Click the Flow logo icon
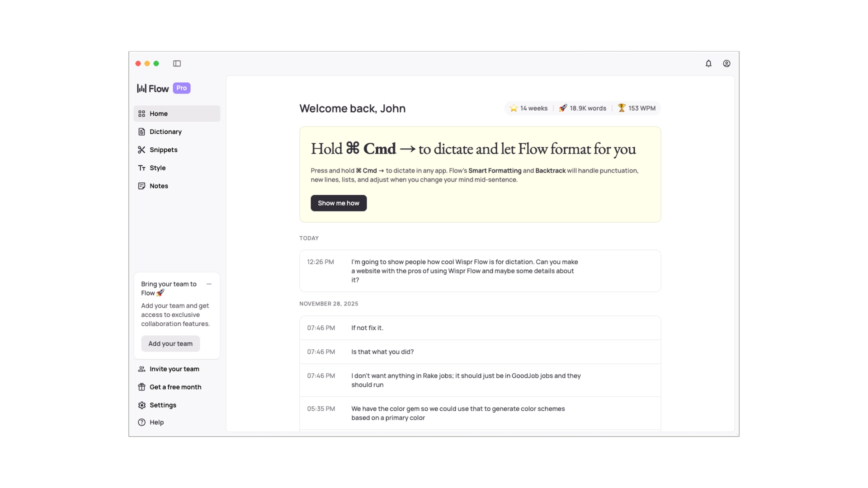Screen dimensions: 868x488 point(142,88)
